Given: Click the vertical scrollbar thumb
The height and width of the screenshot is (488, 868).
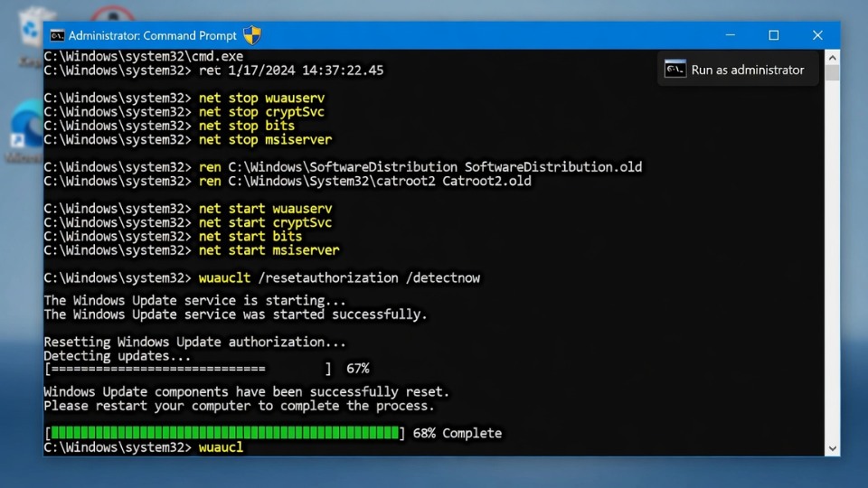Looking at the screenshot, I should click(x=832, y=73).
